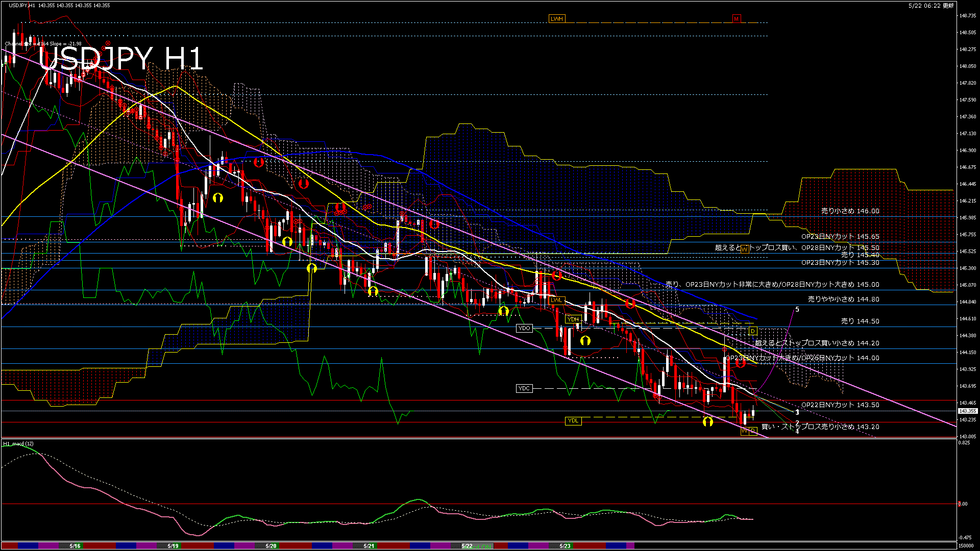Click the 0.00 MACD zero-line value

[963, 504]
